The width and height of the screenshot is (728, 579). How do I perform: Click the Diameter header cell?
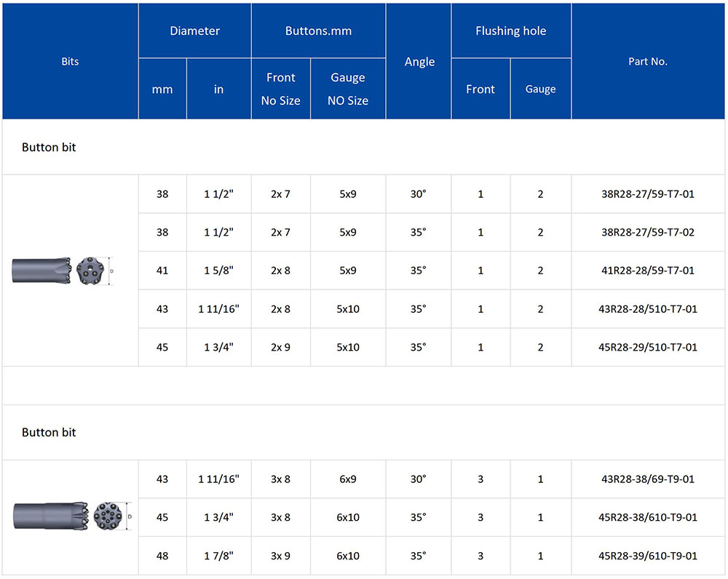(x=194, y=31)
